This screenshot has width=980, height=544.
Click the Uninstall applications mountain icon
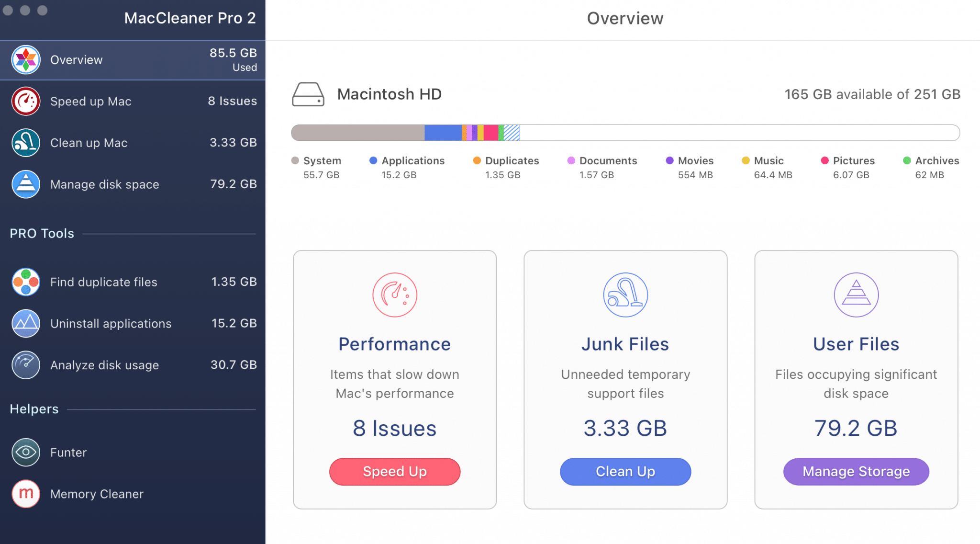tap(26, 324)
